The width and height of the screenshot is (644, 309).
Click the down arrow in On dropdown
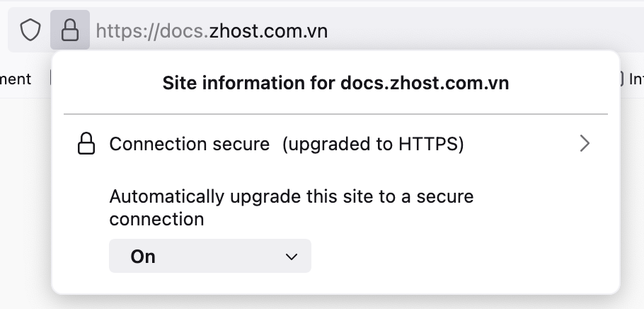(291, 257)
